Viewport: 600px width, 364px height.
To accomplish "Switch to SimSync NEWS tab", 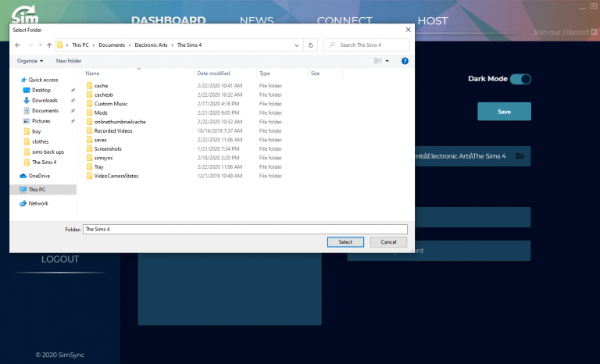I will (256, 20).
